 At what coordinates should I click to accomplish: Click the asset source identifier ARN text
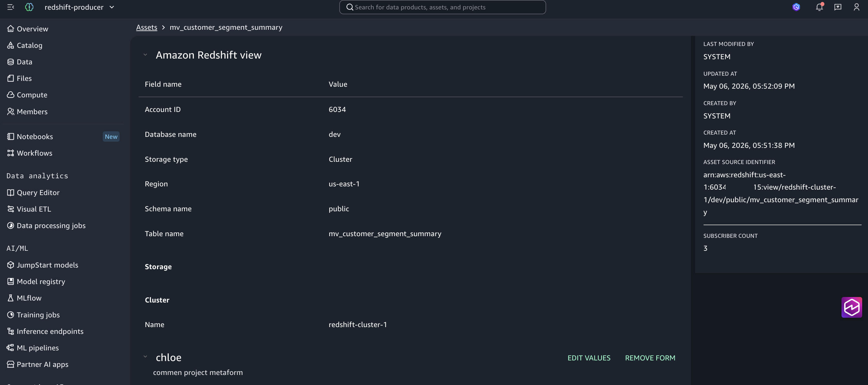[781, 193]
